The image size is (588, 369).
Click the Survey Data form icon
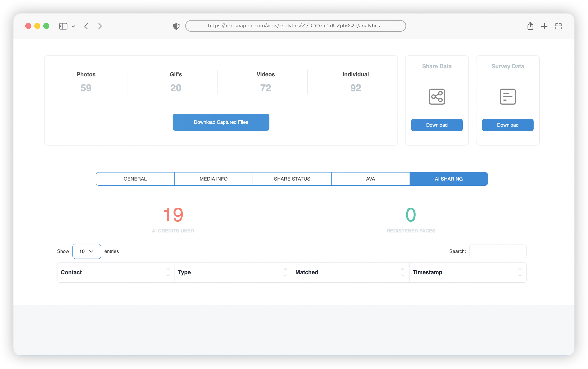tap(507, 97)
